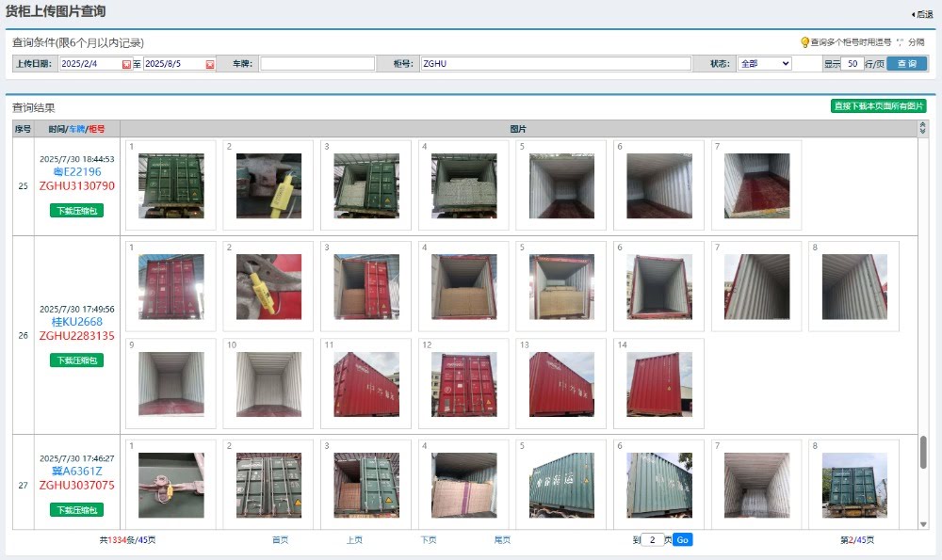Open container number link ZGHU3037075
Image resolution: width=942 pixels, height=560 pixels.
click(x=77, y=486)
